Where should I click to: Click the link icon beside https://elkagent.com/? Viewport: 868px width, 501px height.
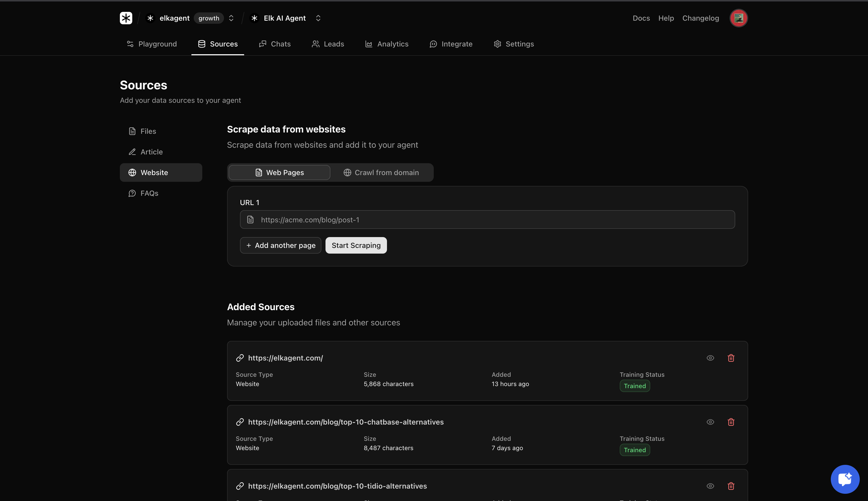click(x=240, y=358)
